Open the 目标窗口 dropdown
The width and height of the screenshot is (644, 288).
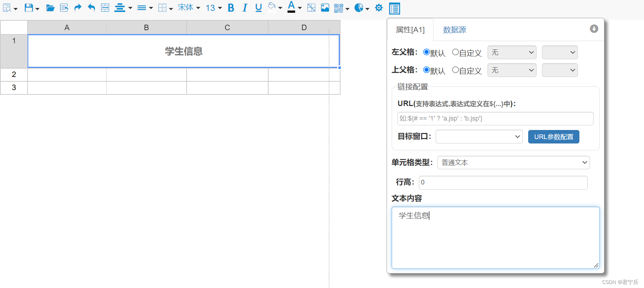tap(479, 137)
